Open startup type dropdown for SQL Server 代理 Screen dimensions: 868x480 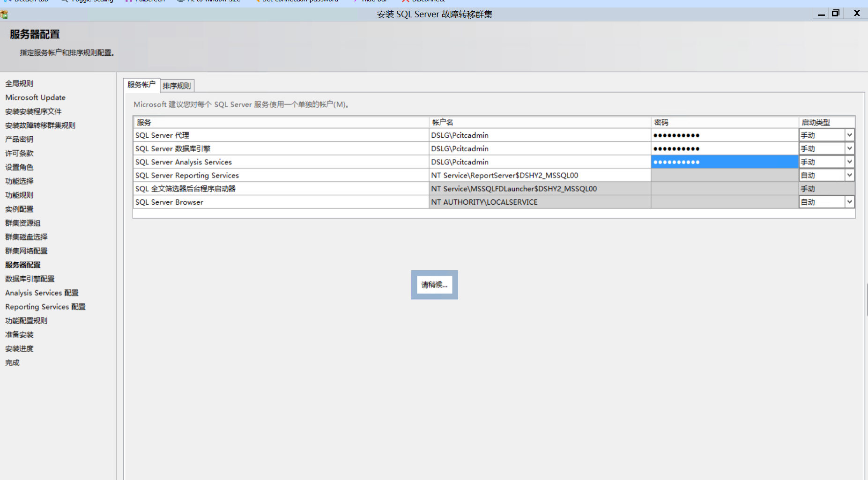pos(849,135)
